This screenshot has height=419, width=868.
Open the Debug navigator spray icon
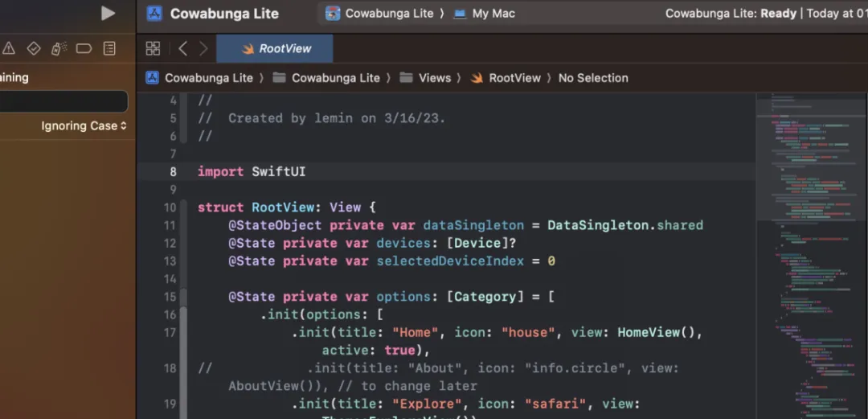click(59, 49)
